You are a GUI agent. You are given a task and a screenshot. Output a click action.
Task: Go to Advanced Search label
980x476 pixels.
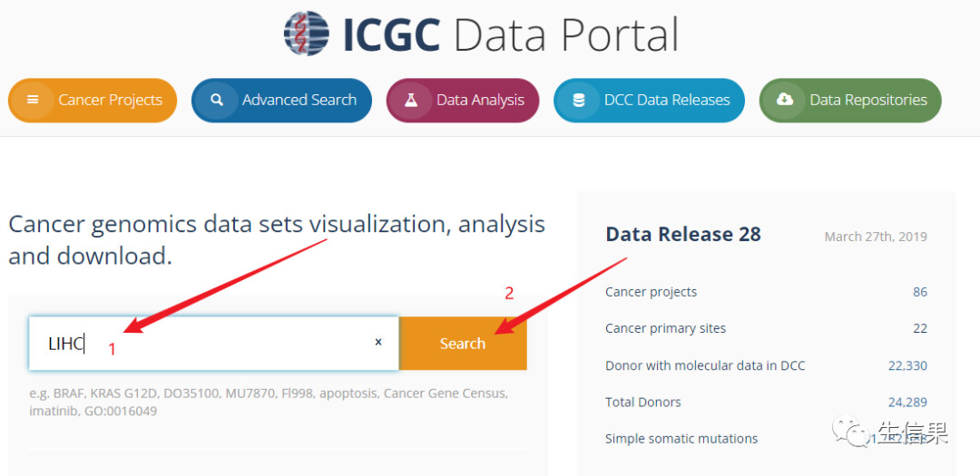coord(299,100)
